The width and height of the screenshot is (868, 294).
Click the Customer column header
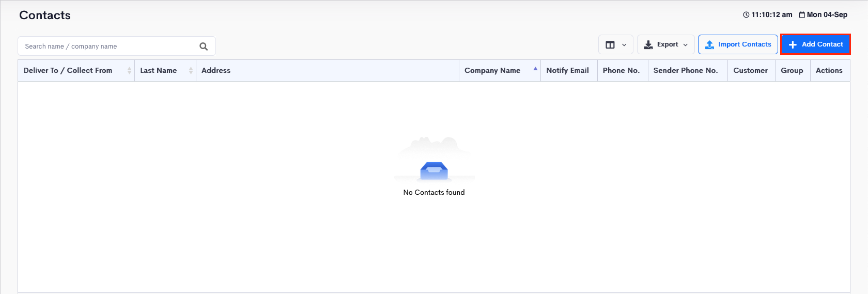pyautogui.click(x=751, y=71)
